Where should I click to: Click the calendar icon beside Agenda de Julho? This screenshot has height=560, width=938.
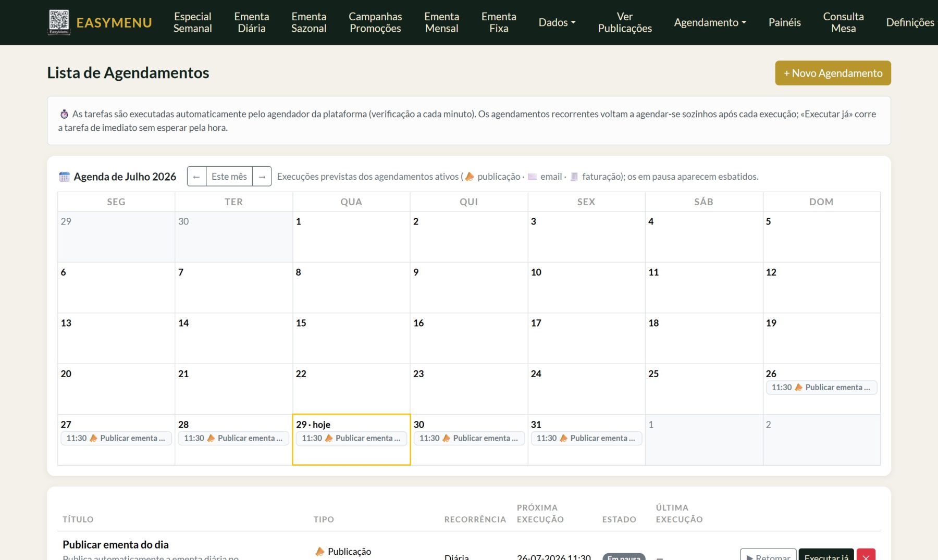(64, 177)
